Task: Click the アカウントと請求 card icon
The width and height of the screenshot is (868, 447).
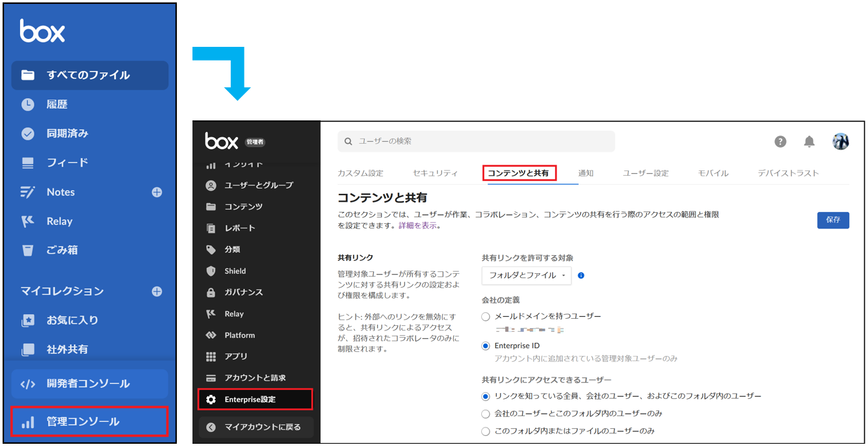Action: coord(211,378)
